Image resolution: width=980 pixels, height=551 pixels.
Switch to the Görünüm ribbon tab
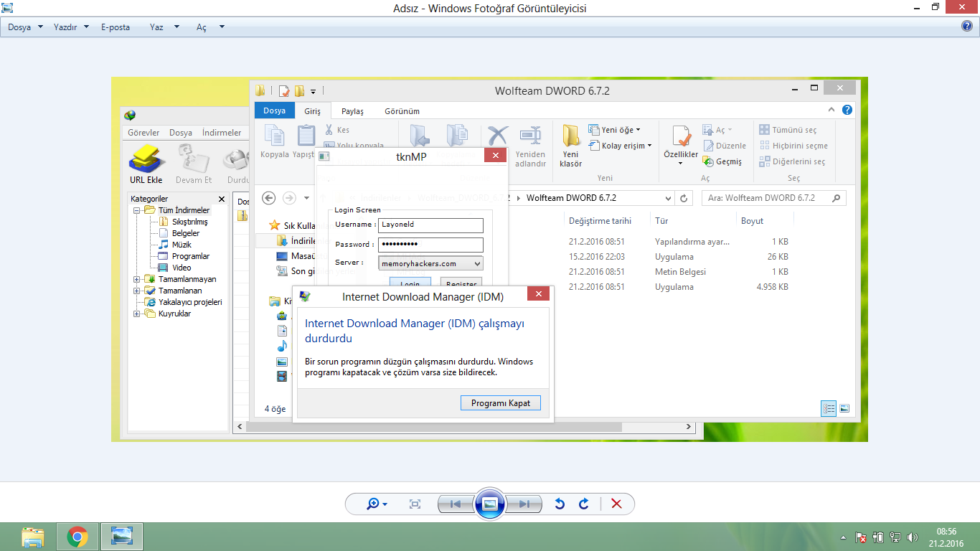[x=402, y=111]
